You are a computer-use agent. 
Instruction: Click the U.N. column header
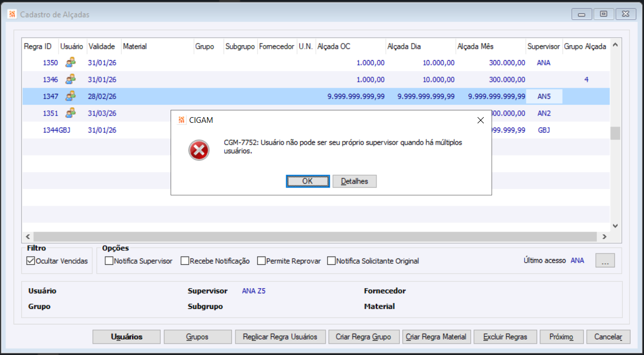point(305,46)
